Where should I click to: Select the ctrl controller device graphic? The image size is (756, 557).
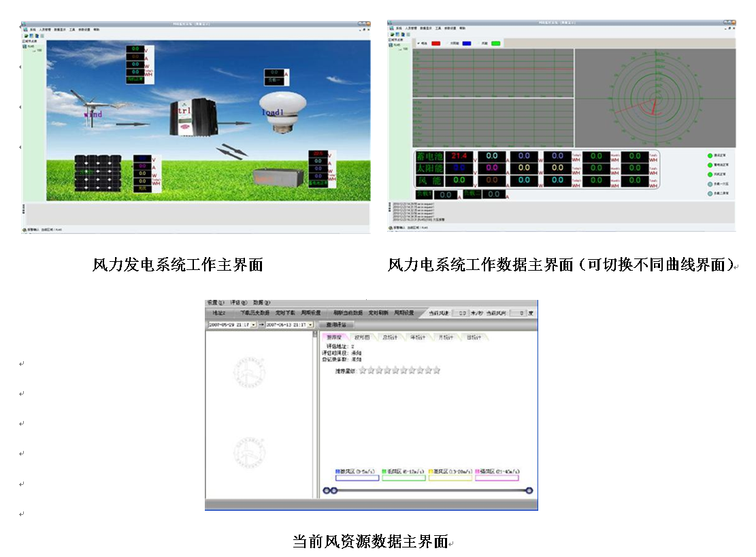193,116
